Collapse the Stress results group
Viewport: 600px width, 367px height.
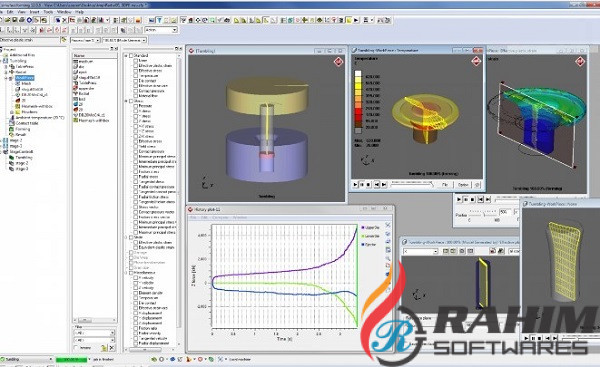point(126,101)
